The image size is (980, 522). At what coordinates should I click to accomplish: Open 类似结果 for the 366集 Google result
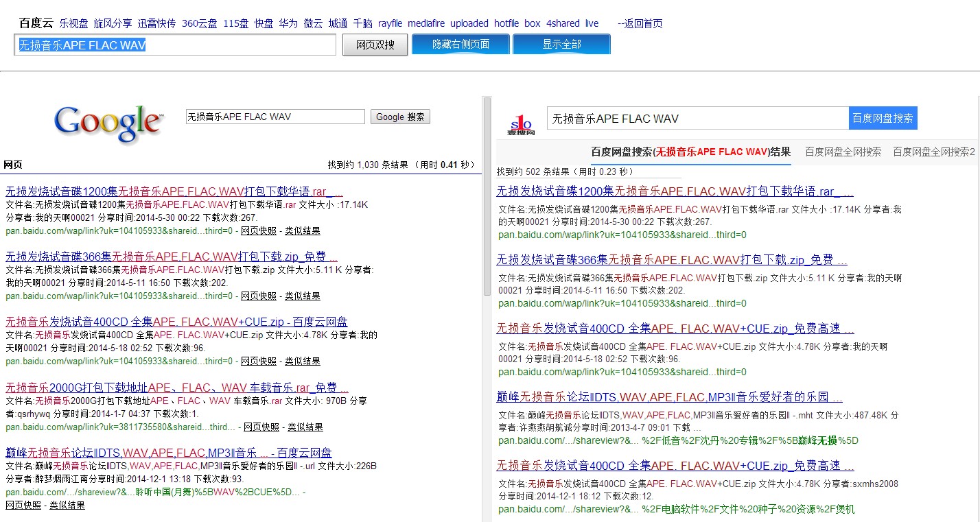click(303, 296)
